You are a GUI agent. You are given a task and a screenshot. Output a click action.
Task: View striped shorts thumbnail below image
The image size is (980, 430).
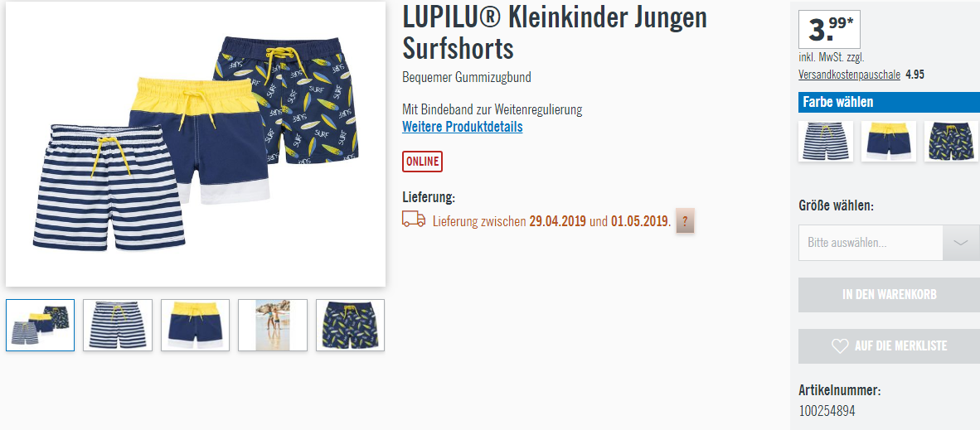coord(118,325)
